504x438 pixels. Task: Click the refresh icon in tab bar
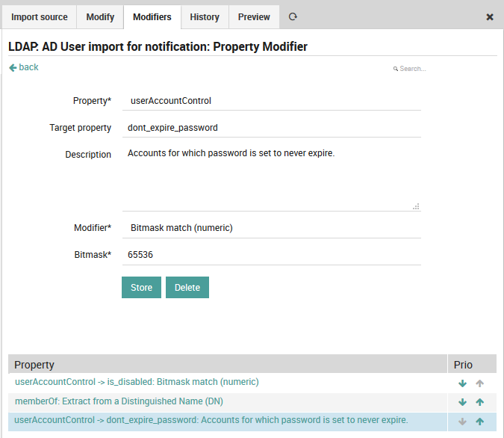[293, 17]
